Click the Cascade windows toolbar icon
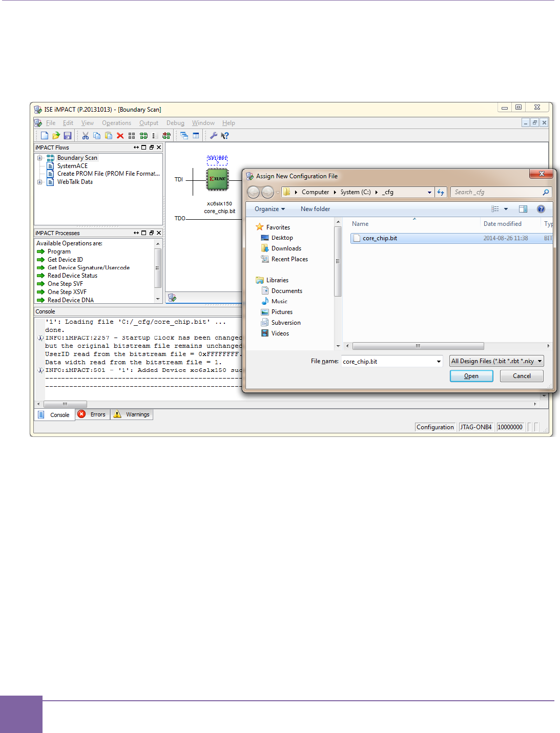 coord(184,136)
